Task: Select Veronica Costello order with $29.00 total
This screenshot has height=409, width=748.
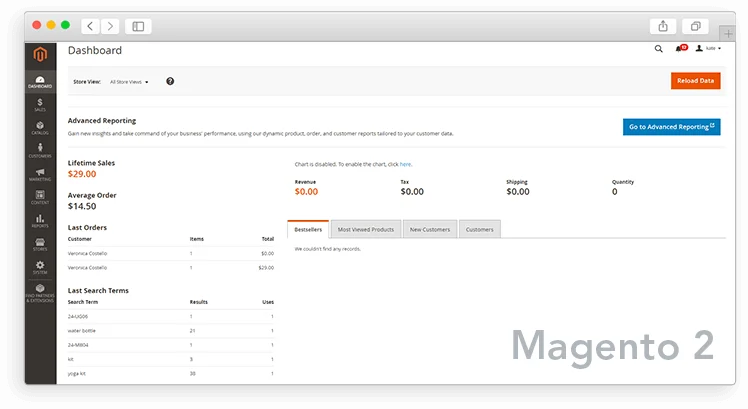Action: point(171,268)
